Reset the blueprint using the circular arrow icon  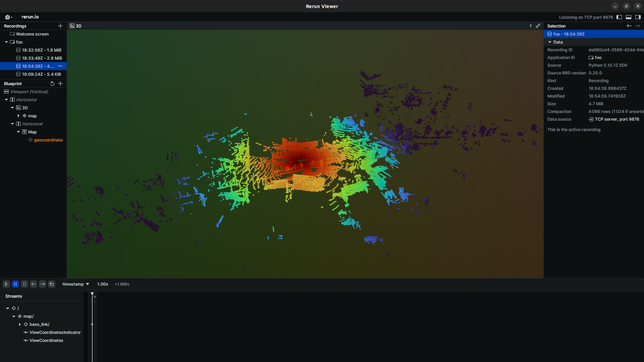52,83
